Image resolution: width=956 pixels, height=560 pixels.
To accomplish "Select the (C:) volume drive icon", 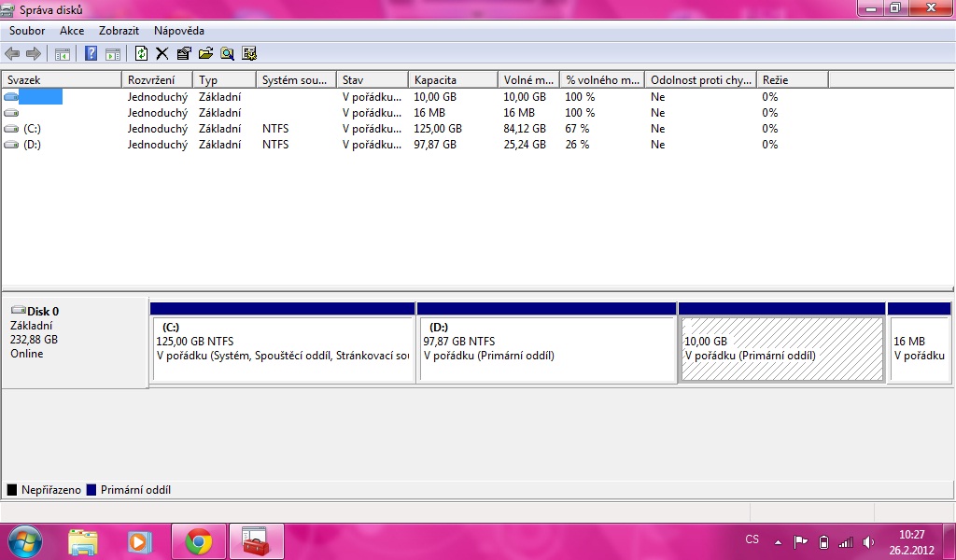I will point(11,129).
